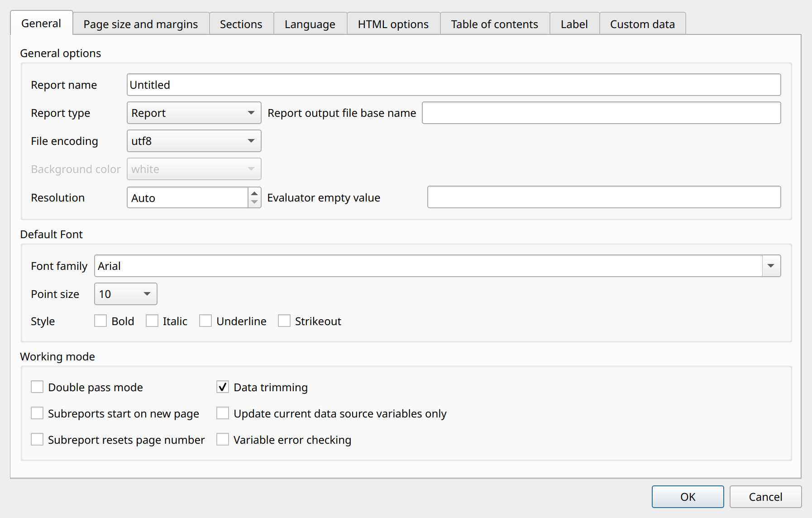812x518 pixels.
Task: Click the Evaluator empty value field
Action: [604, 197]
